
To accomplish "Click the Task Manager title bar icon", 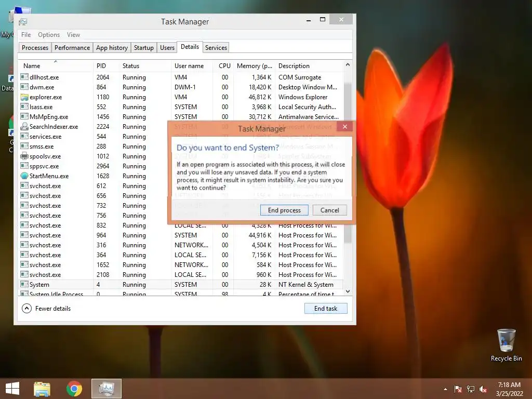I will (x=23, y=22).
